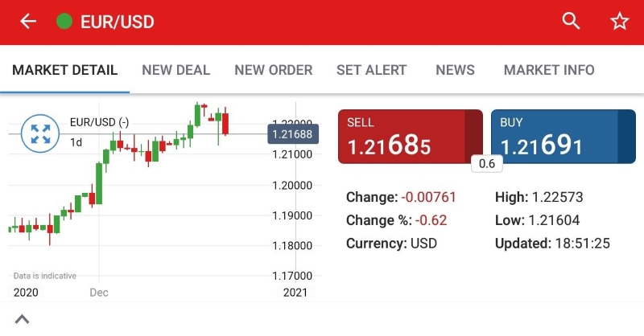
Task: Open the search magnifier icon
Action: pyautogui.click(x=571, y=22)
